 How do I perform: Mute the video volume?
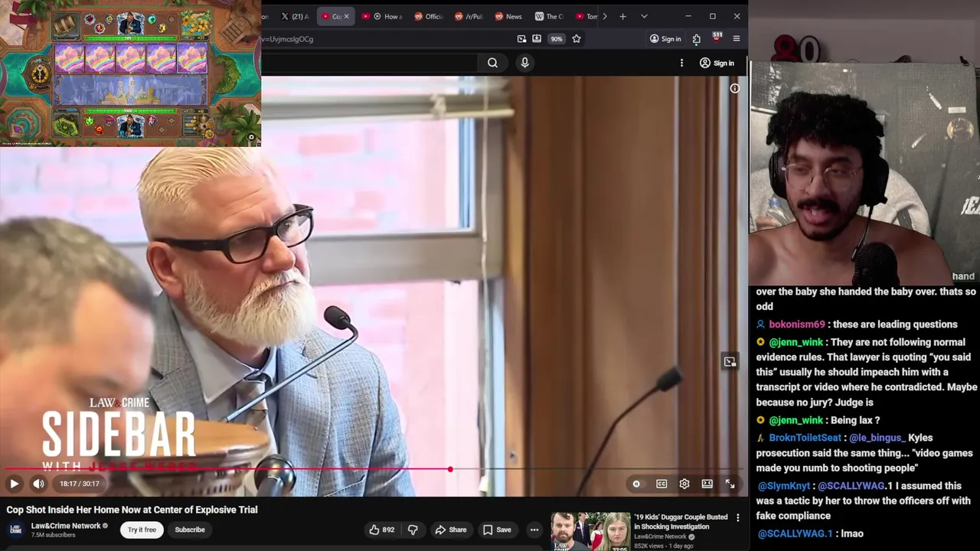coord(38,484)
